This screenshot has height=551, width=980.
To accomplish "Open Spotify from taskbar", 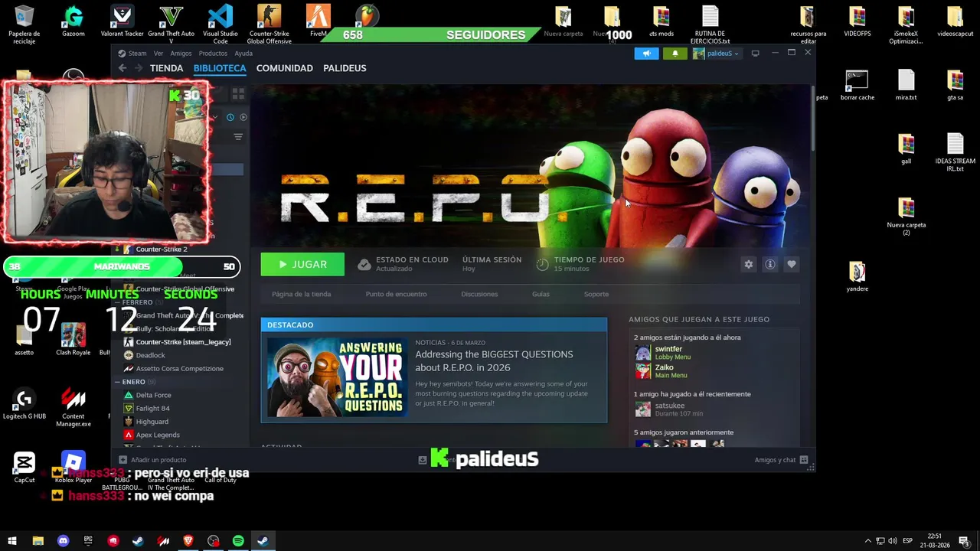I will click(x=238, y=541).
